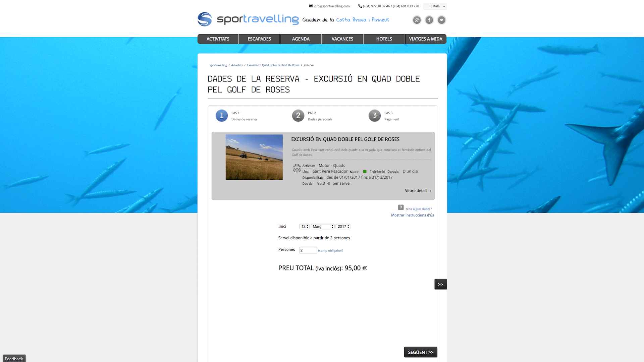Expand the month dropdown showing 'Març'
This screenshot has height=362, width=644.
(x=322, y=226)
